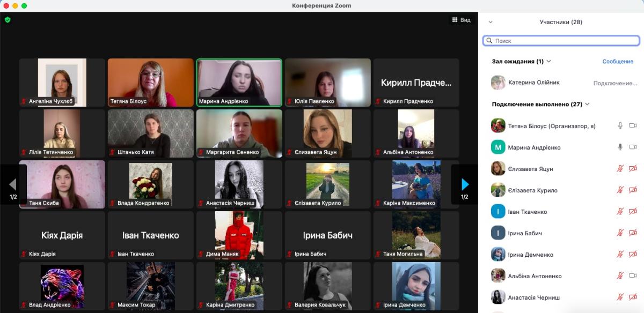
Task: Click Ірина Бабич avatar in participants list
Action: click(x=498, y=233)
